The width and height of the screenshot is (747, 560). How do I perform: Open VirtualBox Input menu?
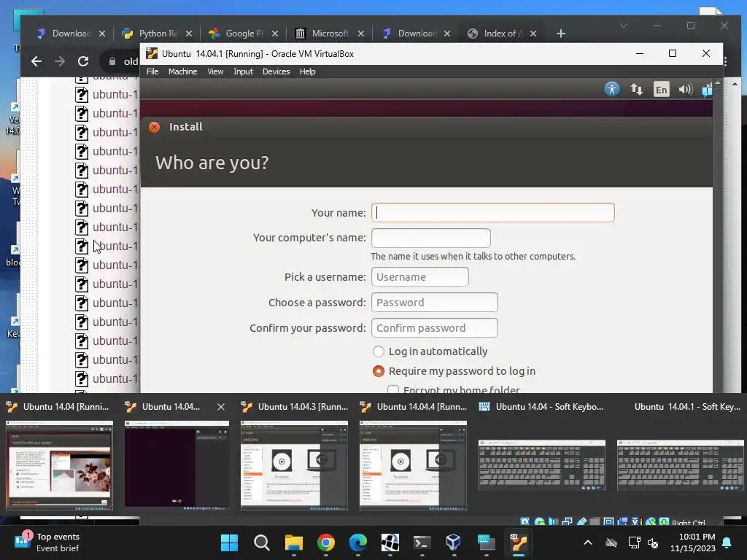point(243,71)
